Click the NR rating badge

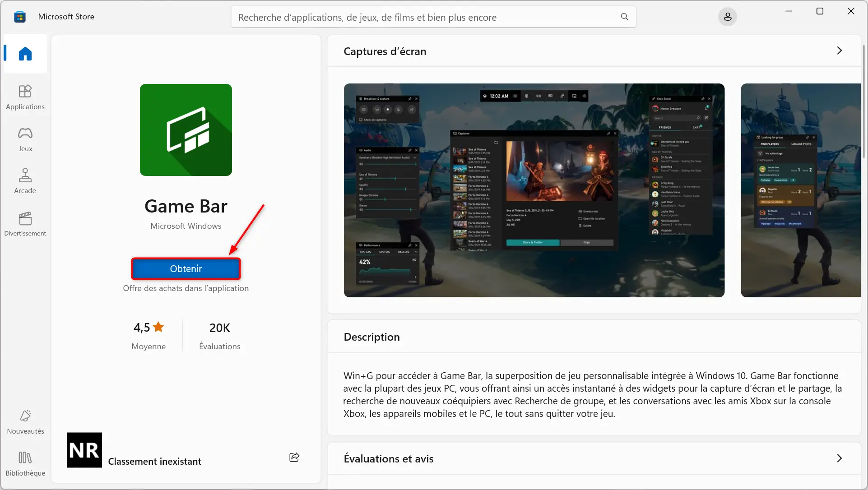point(84,450)
